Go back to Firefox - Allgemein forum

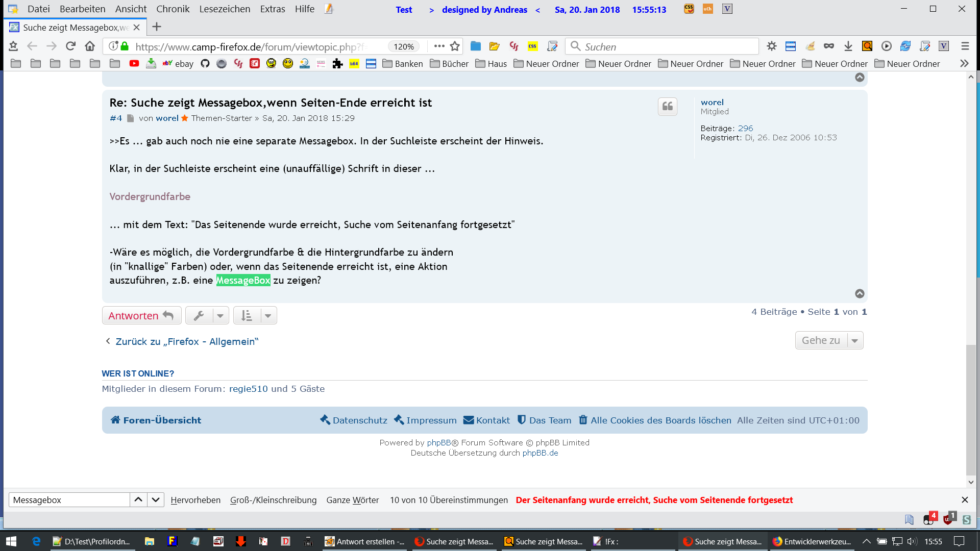tap(186, 341)
